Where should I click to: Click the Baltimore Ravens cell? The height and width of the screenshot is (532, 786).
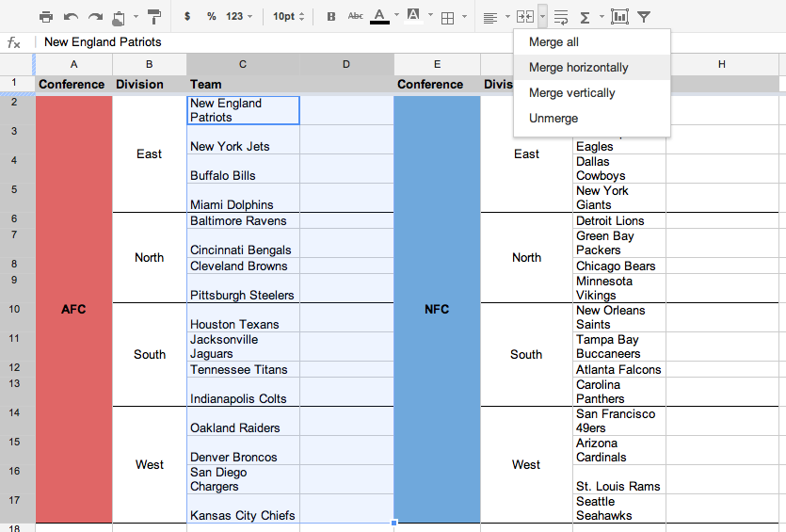point(243,220)
